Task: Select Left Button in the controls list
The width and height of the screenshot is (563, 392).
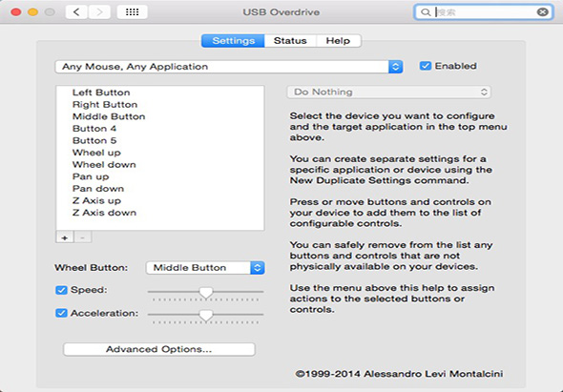Action: tap(159, 93)
